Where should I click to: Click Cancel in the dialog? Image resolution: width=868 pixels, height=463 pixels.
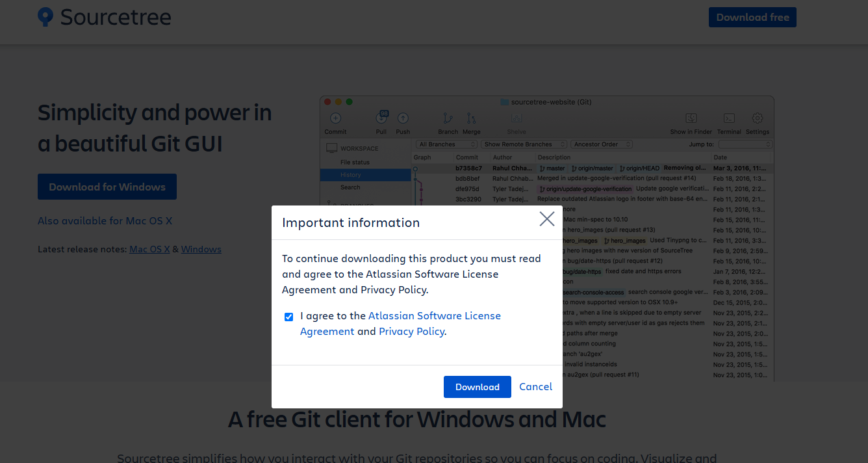(536, 386)
